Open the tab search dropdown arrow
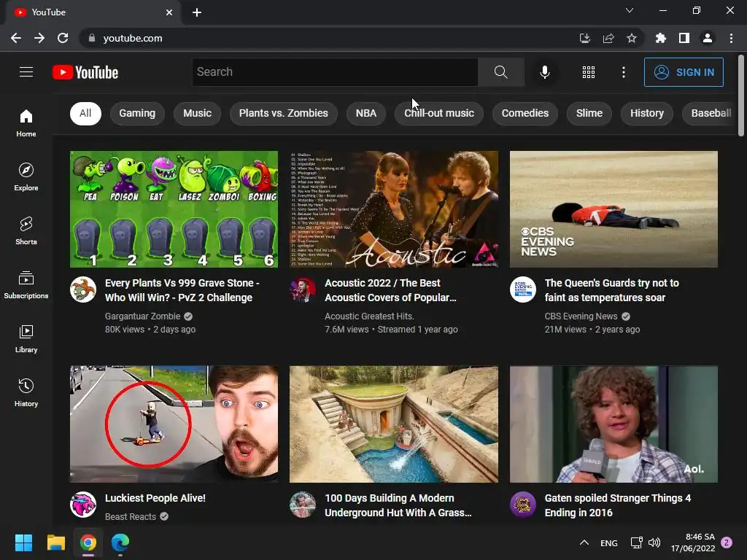This screenshot has height=560, width=747. 630,10
